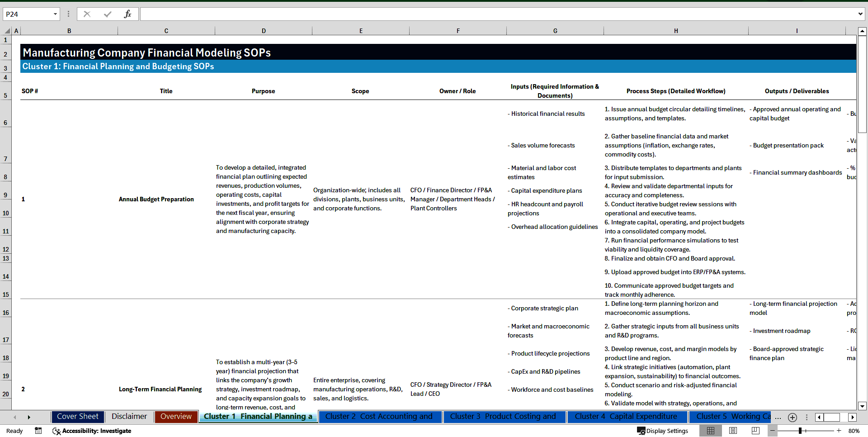The height and width of the screenshot is (437, 868).
Task: Open the Display Settings options
Action: pyautogui.click(x=663, y=431)
